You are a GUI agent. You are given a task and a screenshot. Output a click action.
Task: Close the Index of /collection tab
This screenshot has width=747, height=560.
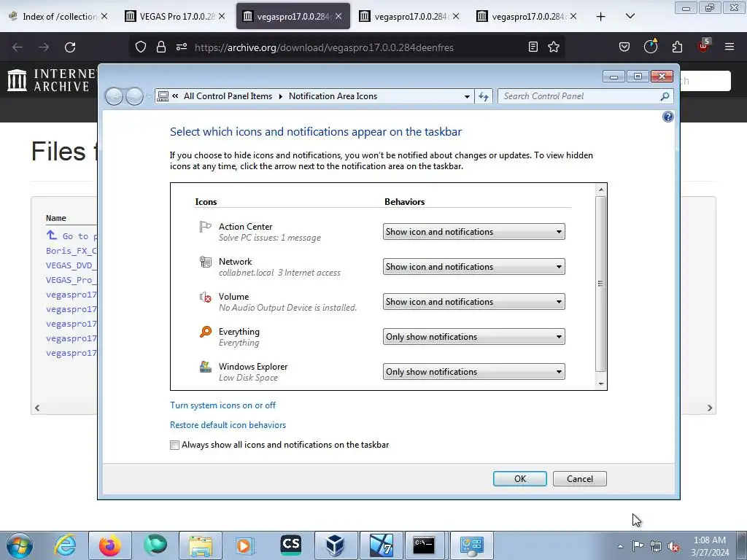coord(104,16)
